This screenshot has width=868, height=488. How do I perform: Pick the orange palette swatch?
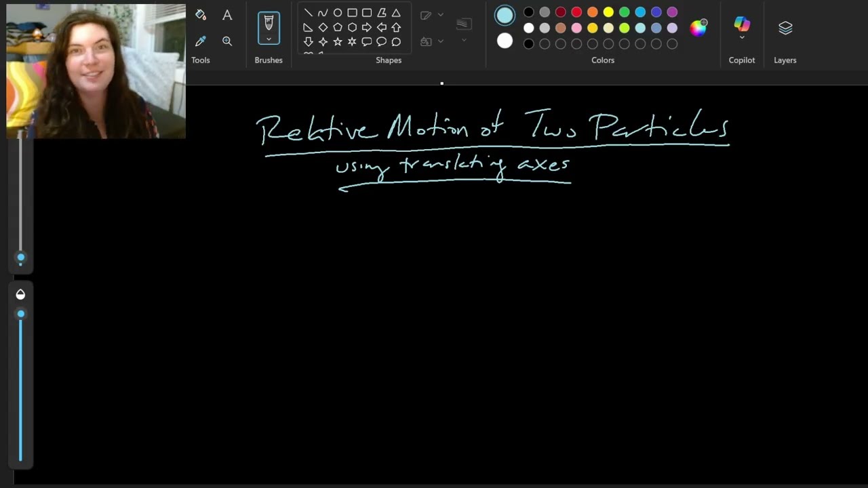coord(593,12)
